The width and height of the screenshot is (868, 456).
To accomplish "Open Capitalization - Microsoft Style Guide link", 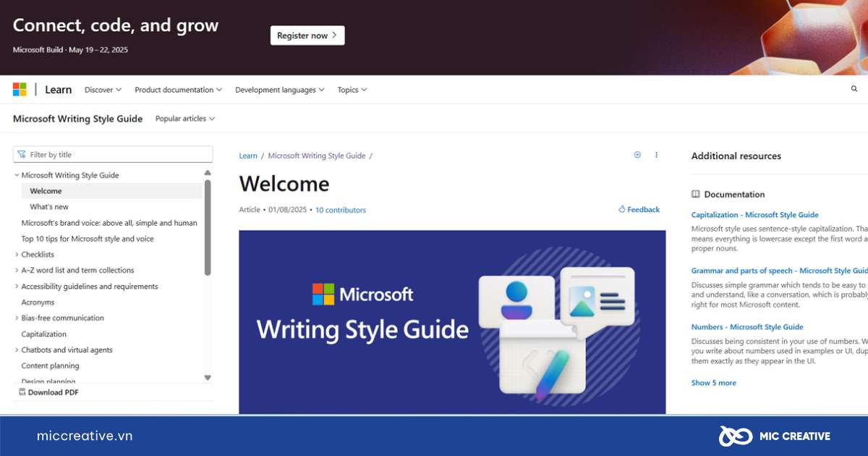I will tap(755, 215).
